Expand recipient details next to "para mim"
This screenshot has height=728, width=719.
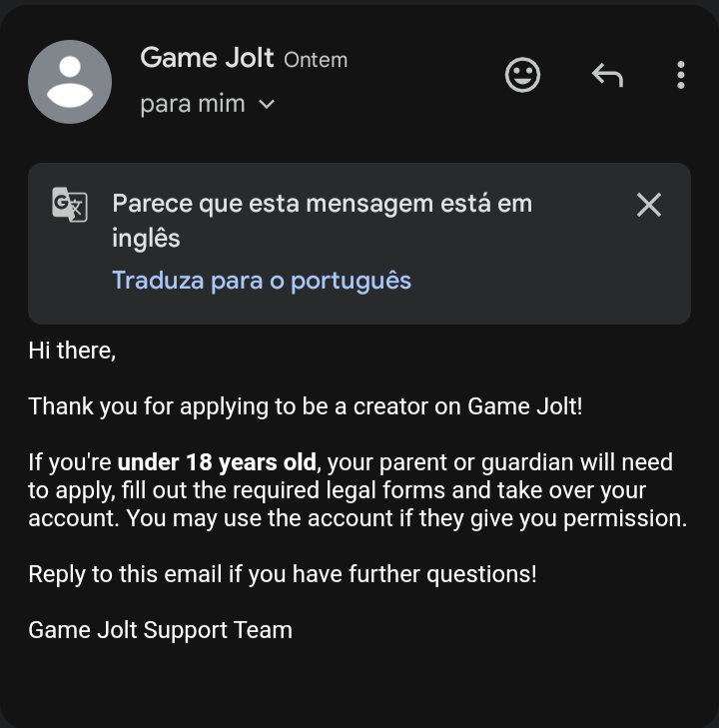coord(267,104)
